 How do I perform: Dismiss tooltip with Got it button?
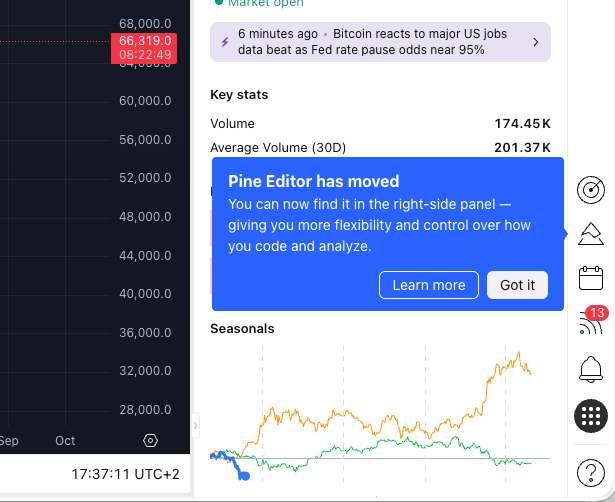point(517,285)
